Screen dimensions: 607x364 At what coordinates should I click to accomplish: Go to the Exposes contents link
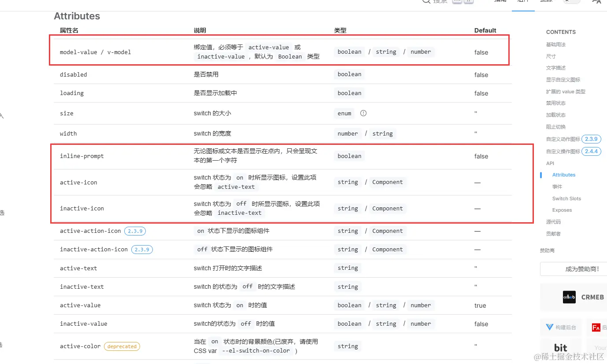pyautogui.click(x=562, y=210)
